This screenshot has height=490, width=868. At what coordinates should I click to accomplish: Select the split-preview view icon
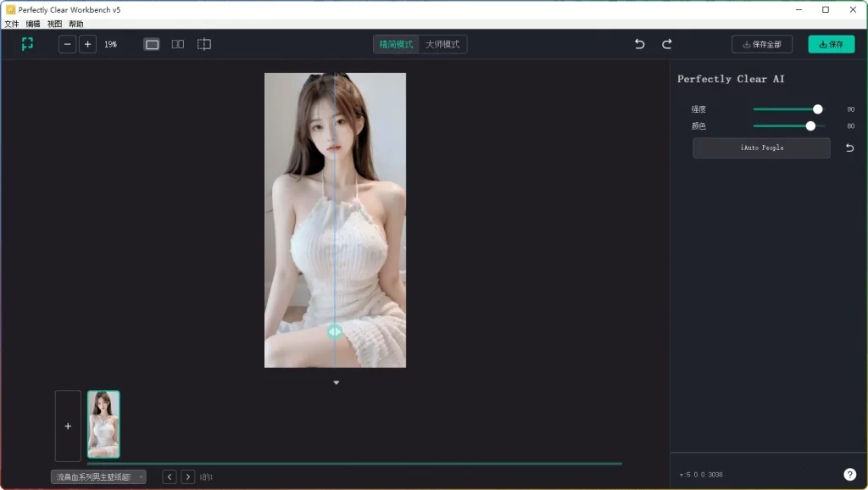pos(203,43)
